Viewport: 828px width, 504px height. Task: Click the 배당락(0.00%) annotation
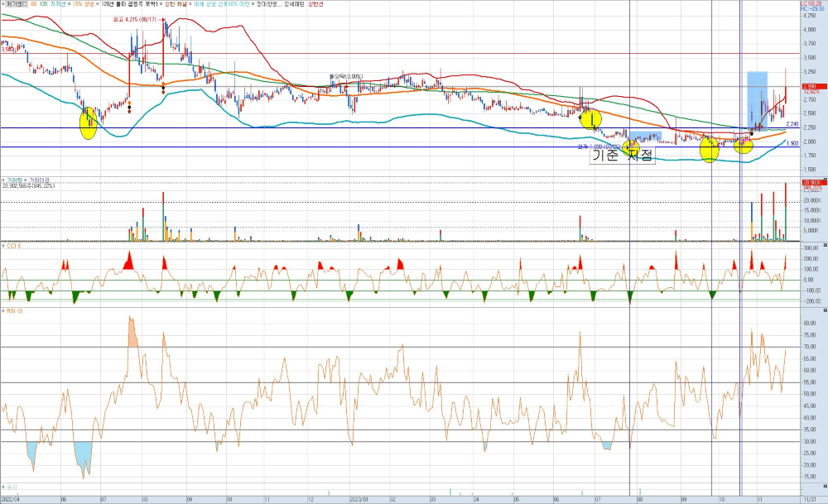(346, 76)
